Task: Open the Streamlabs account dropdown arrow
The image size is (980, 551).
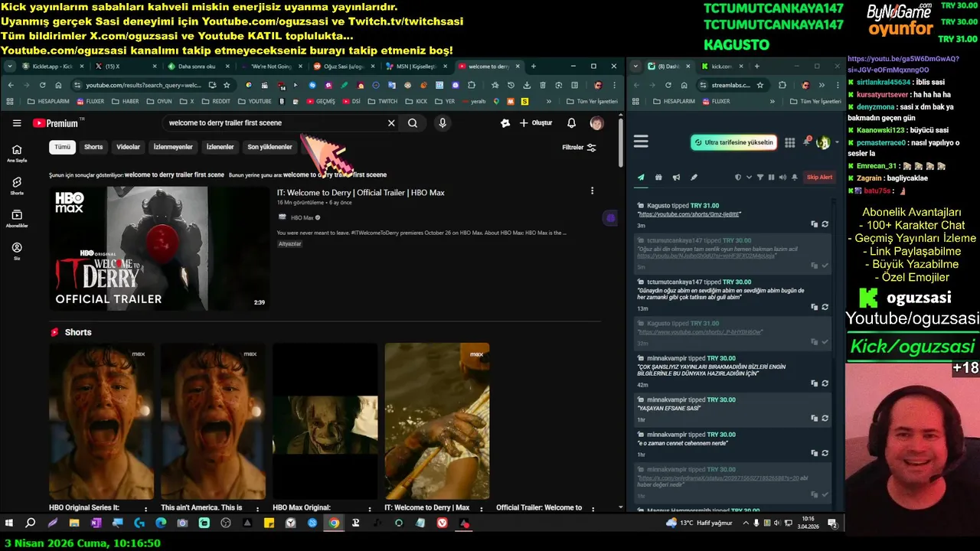Action: 837,142
